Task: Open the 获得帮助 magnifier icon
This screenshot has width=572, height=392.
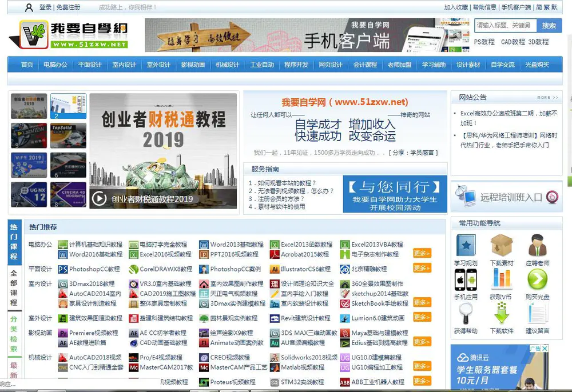Action: [x=466, y=313]
